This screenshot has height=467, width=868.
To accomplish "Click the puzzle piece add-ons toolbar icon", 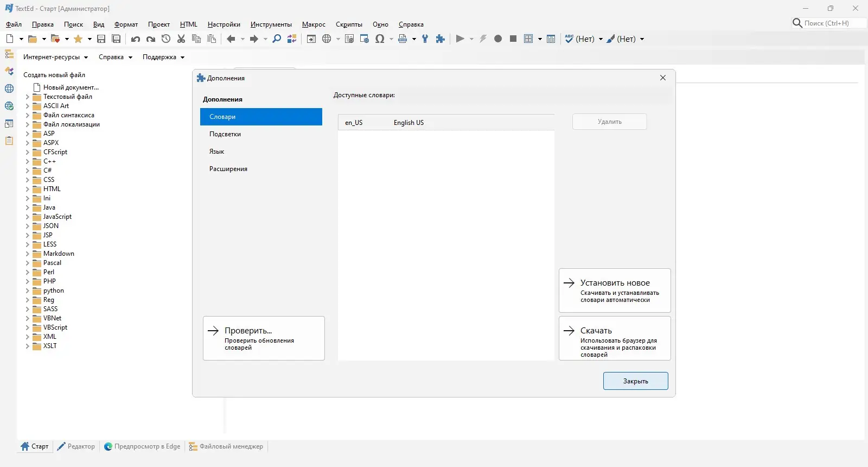I will [x=441, y=39].
